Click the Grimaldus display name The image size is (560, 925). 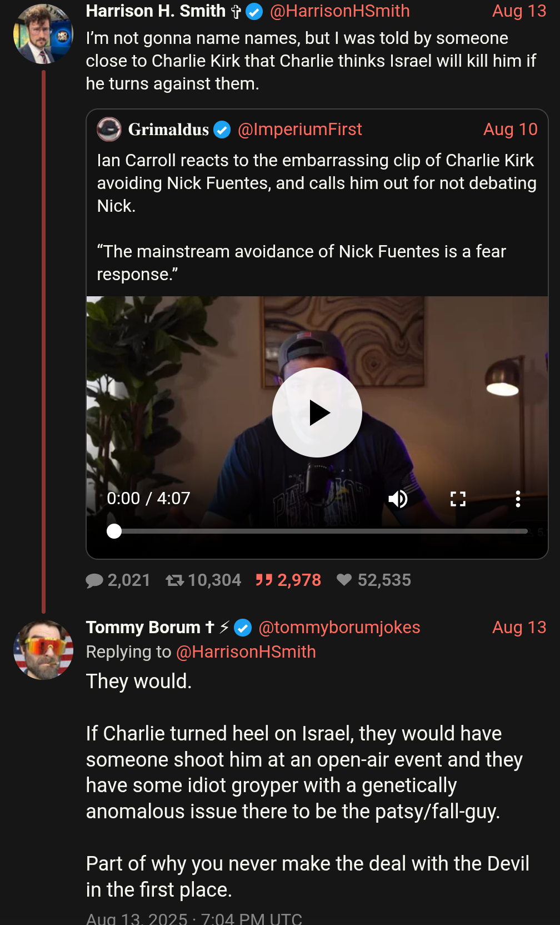point(168,130)
